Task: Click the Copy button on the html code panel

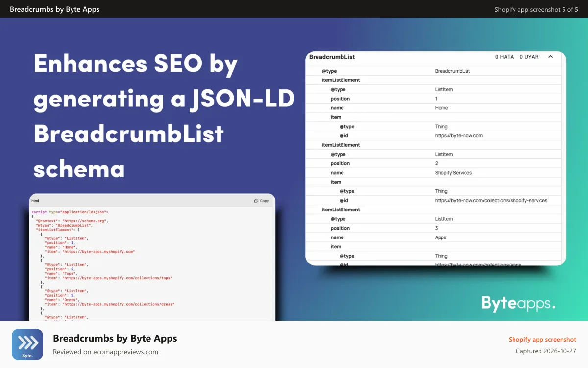Action: tap(261, 201)
